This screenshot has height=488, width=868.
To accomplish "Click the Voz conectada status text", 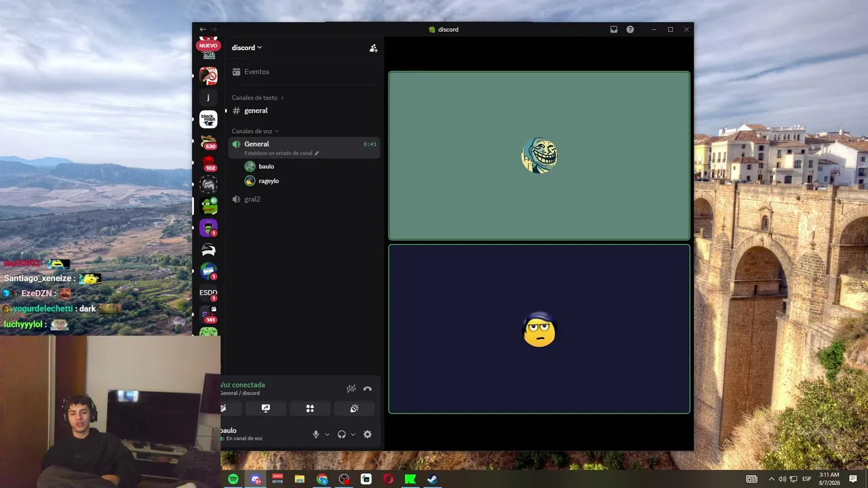I will click(x=243, y=385).
